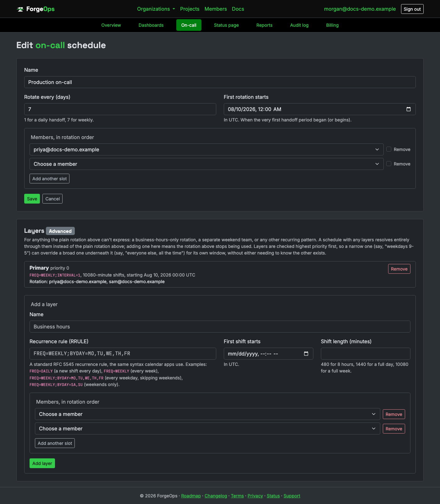
Task: Tick Remove checkbox for priya@docs-demo.example
Action: click(389, 149)
